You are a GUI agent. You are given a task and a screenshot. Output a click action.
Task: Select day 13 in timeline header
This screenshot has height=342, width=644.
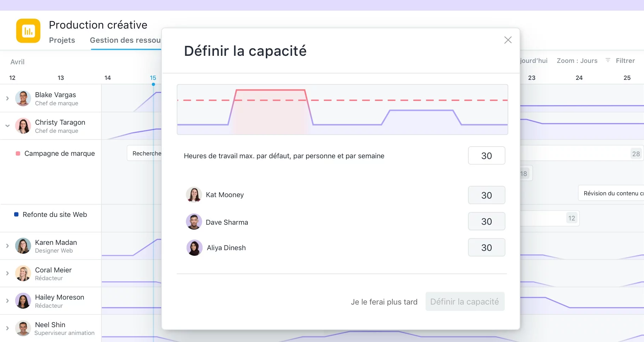61,78
